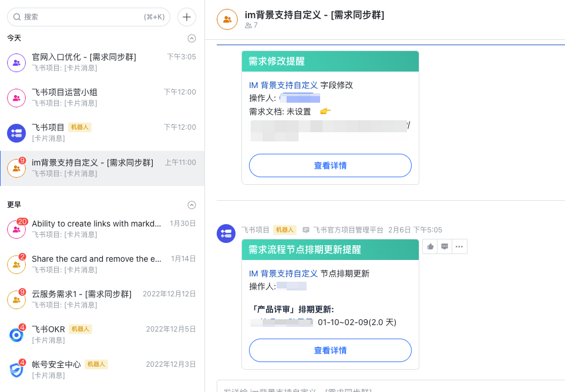
Task: Click the 飞书项目 sender avatar in message
Action: pos(226,234)
